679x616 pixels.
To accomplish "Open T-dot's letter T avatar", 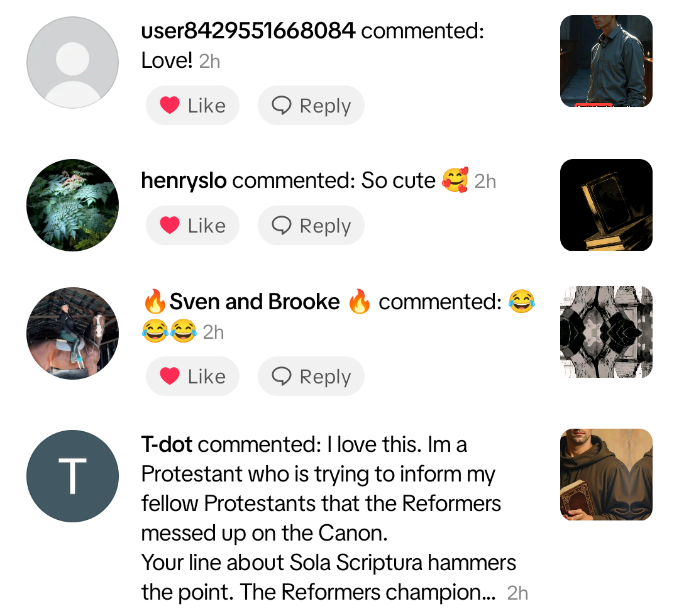I will 73,476.
